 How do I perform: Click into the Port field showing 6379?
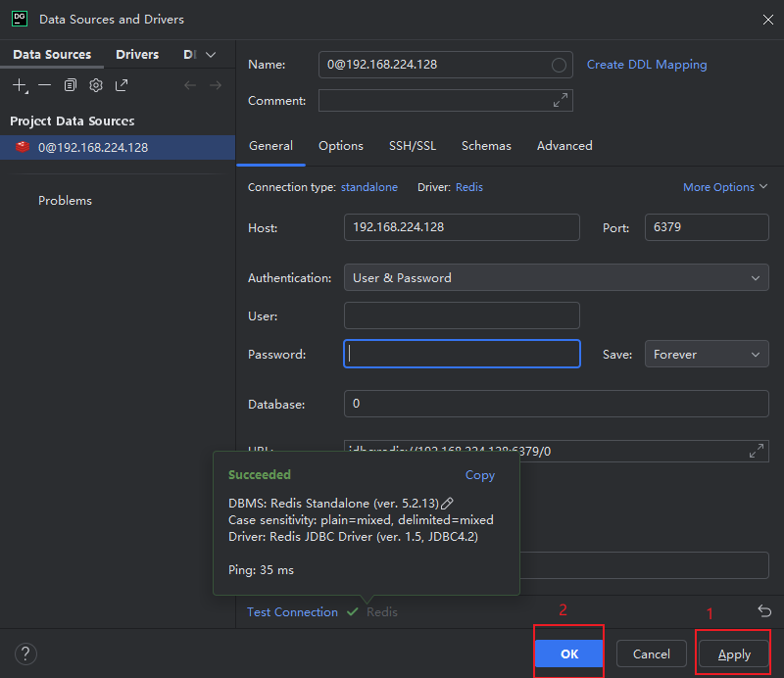(707, 227)
